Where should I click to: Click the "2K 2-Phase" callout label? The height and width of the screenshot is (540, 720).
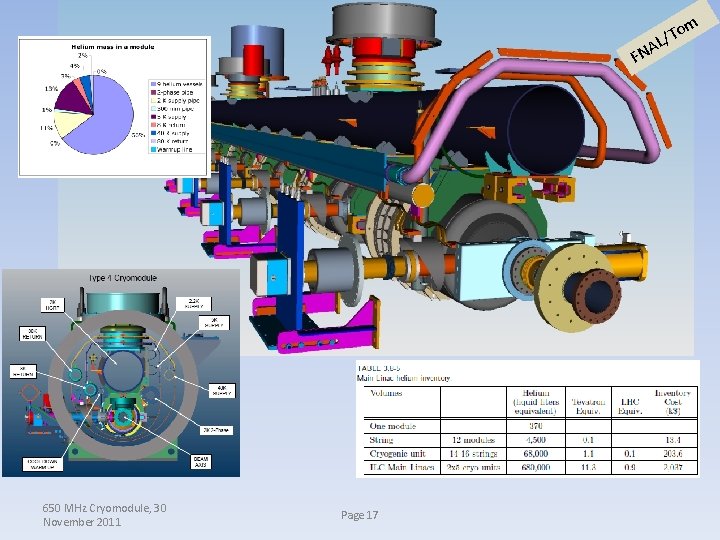pos(216,430)
